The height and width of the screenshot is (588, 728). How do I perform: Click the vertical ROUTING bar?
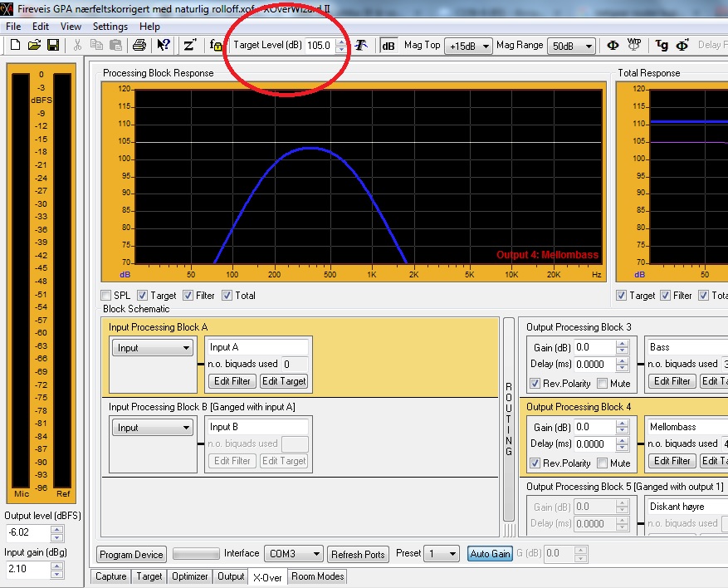pyautogui.click(x=509, y=419)
